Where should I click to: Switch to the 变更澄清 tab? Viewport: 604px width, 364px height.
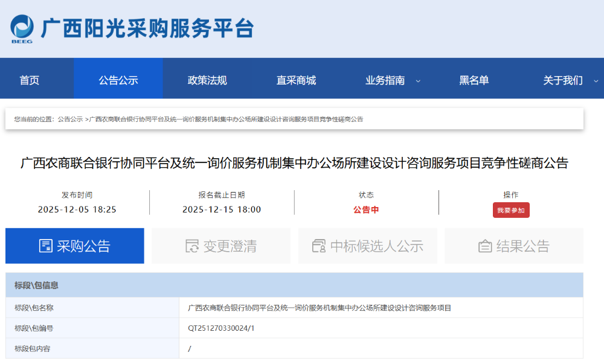tap(230, 246)
